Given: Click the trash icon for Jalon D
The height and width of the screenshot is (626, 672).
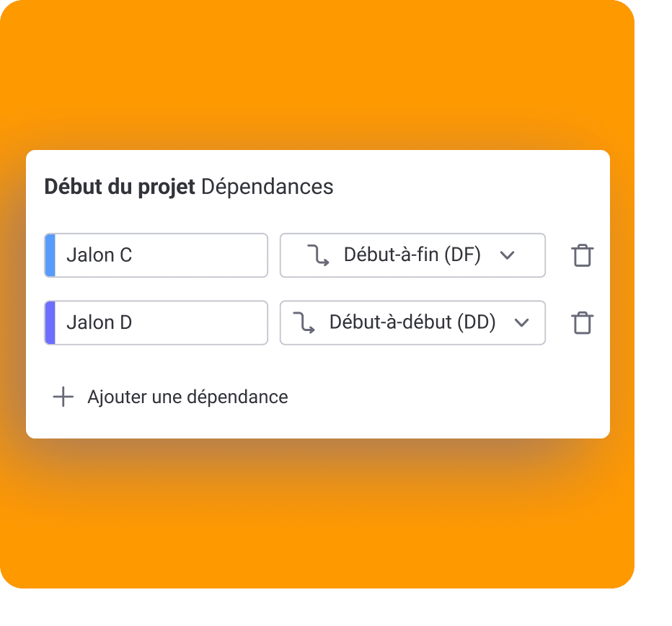Looking at the screenshot, I should click(582, 322).
